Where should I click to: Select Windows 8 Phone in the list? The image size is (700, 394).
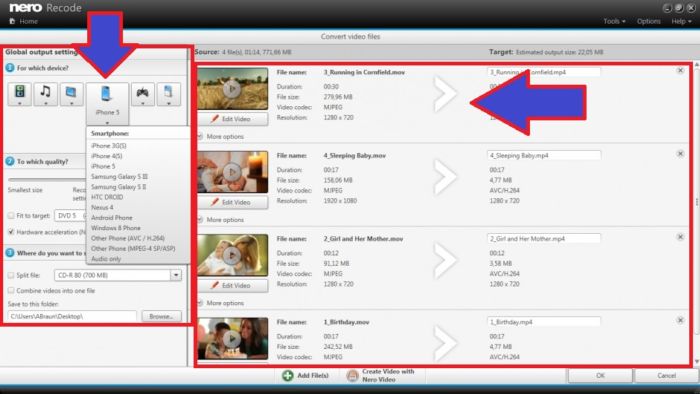click(x=116, y=228)
